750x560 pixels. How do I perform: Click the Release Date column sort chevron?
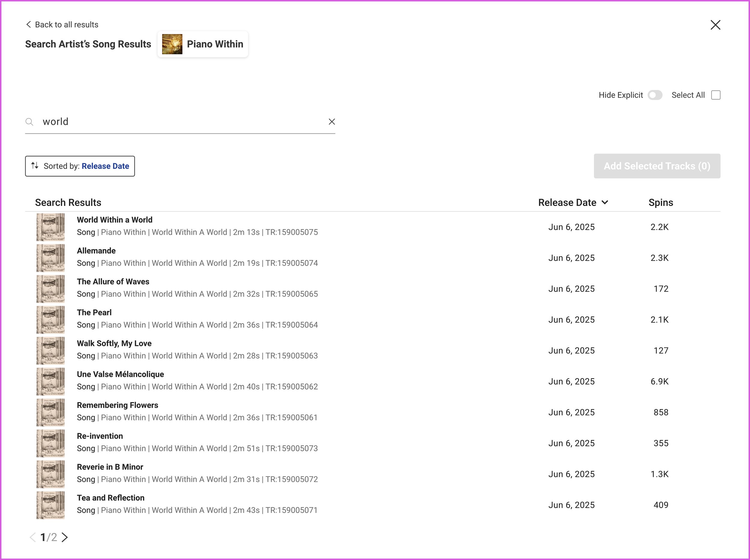click(x=605, y=202)
